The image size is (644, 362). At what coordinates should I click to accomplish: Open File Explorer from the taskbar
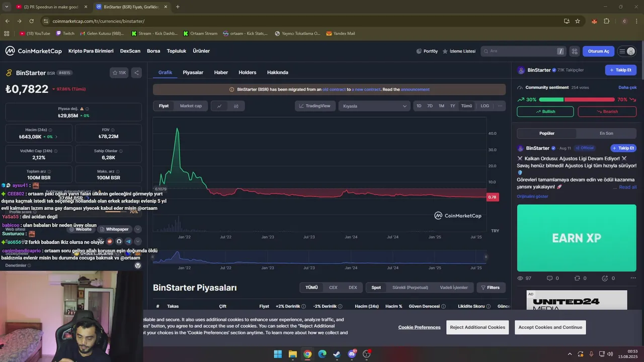292,354
